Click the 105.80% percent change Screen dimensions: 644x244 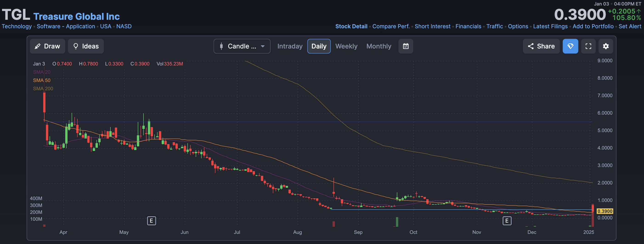click(x=627, y=18)
